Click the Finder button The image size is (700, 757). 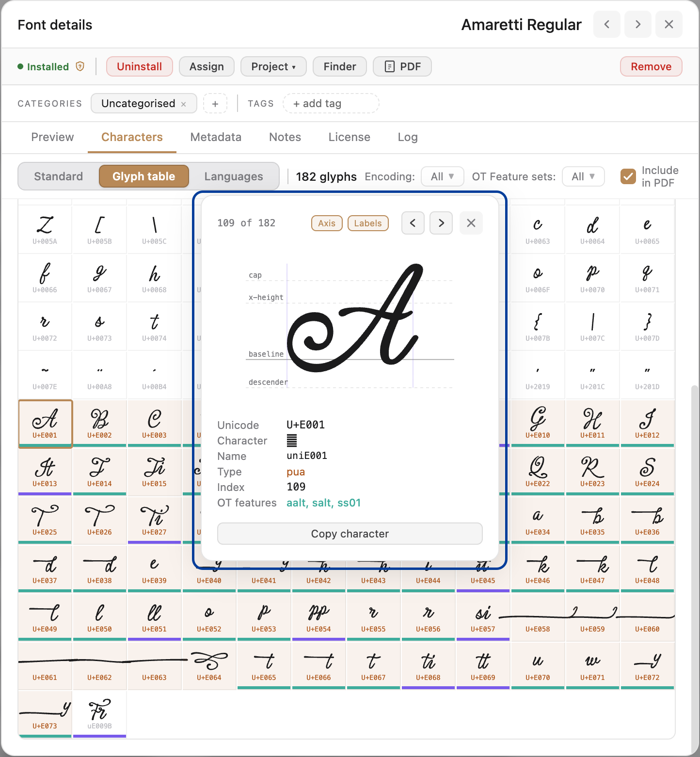340,66
